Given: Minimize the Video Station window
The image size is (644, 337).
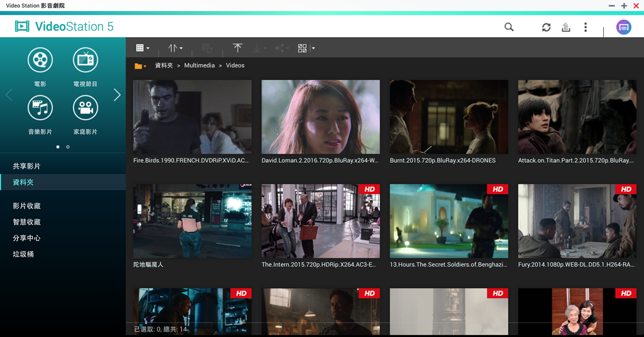Looking at the screenshot, I should [x=611, y=6].
